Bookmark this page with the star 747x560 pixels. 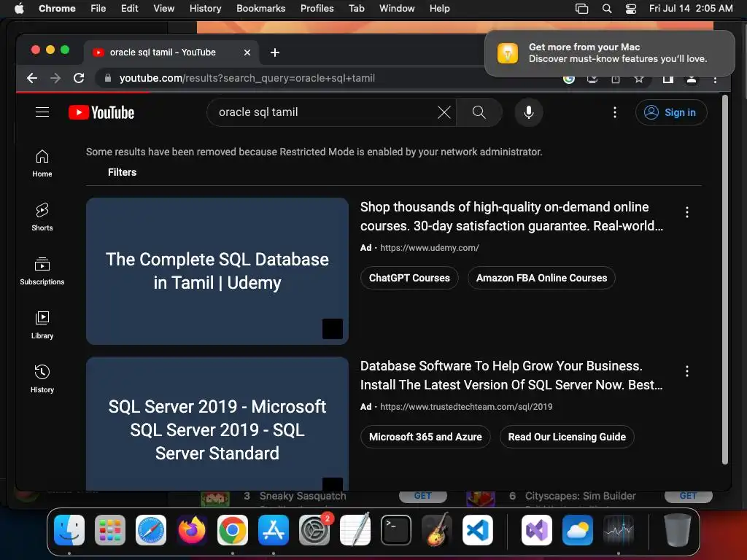point(638,79)
